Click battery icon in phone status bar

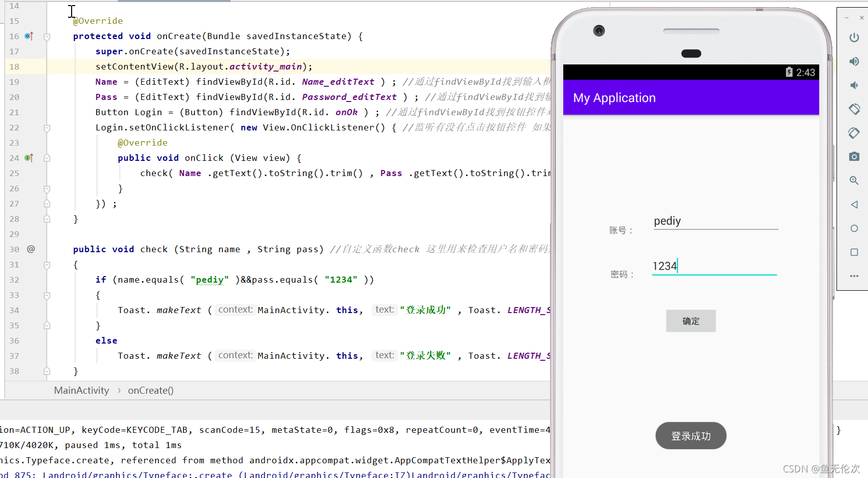(789, 72)
